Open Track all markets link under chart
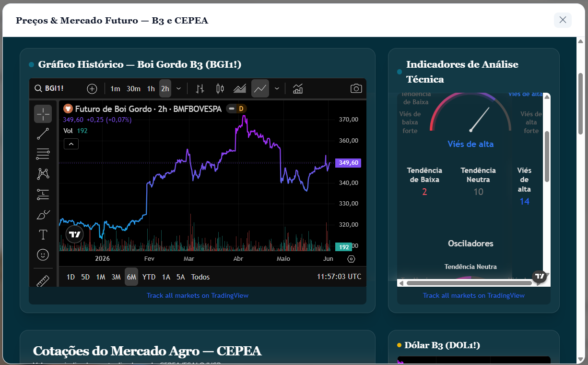 click(x=198, y=295)
